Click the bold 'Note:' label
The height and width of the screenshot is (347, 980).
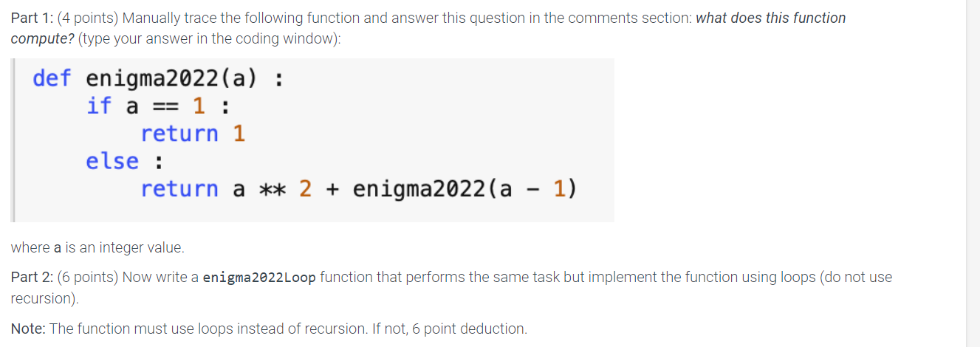28,329
